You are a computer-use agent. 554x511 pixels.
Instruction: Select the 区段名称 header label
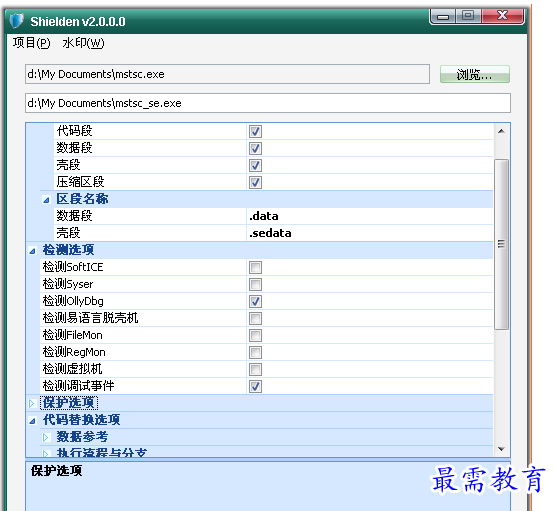tap(82, 199)
